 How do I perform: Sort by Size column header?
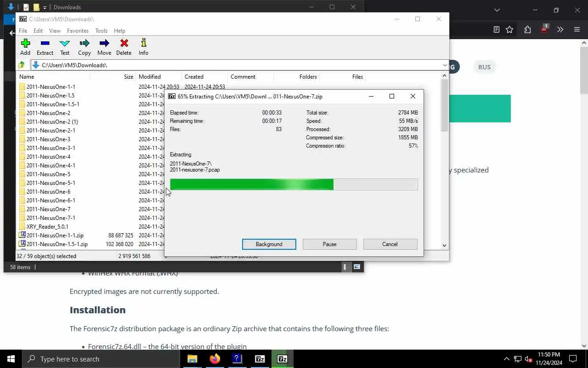(113, 77)
